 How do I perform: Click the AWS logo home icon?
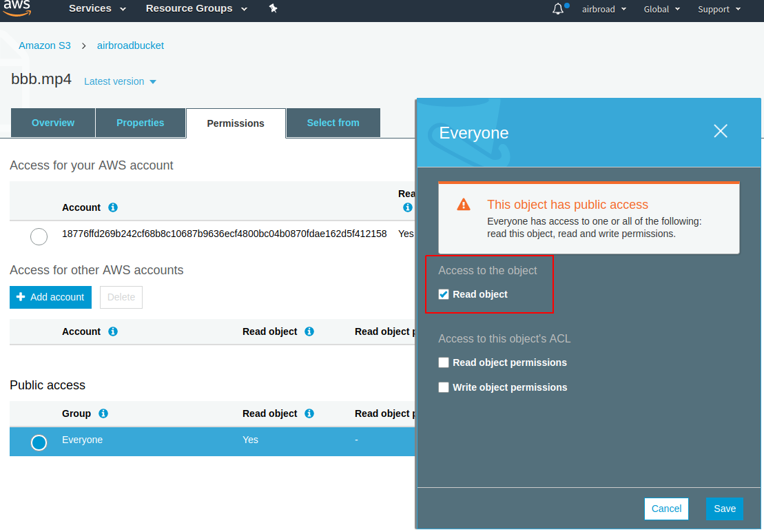click(x=17, y=8)
